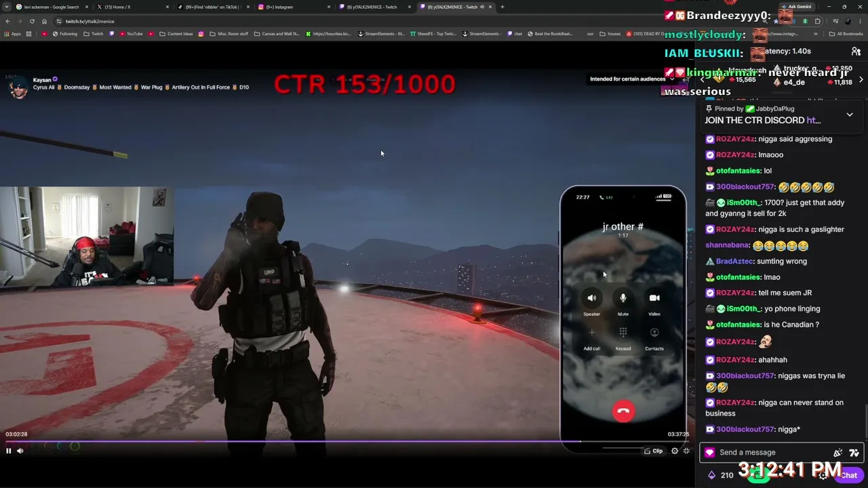The image size is (868, 488).
Task: Click the Ask Gemini button
Action: click(x=797, y=7)
